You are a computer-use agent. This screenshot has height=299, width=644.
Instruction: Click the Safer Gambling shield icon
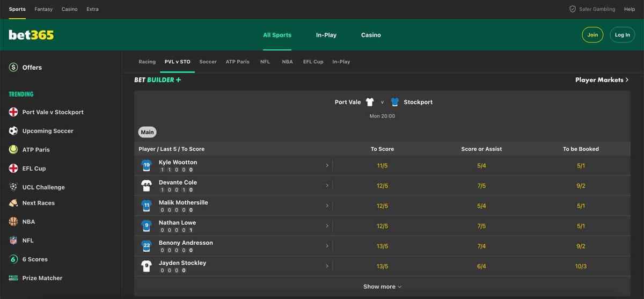[x=572, y=9]
